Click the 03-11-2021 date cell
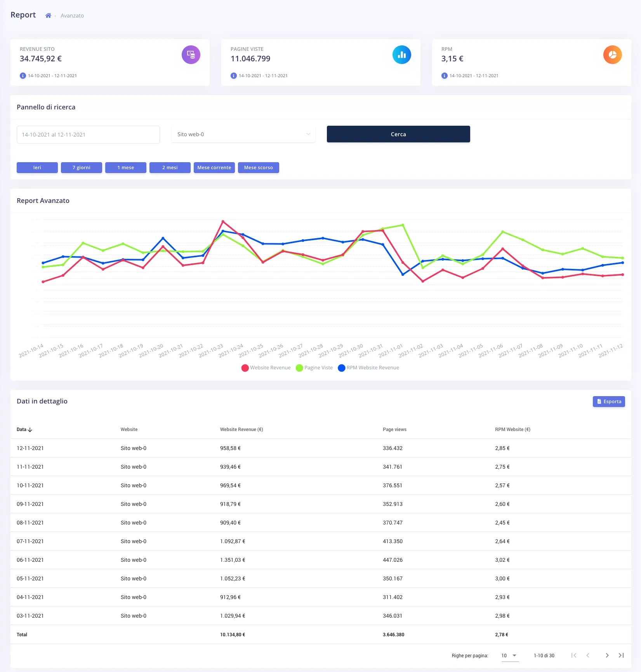The width and height of the screenshot is (641, 672). point(30,616)
